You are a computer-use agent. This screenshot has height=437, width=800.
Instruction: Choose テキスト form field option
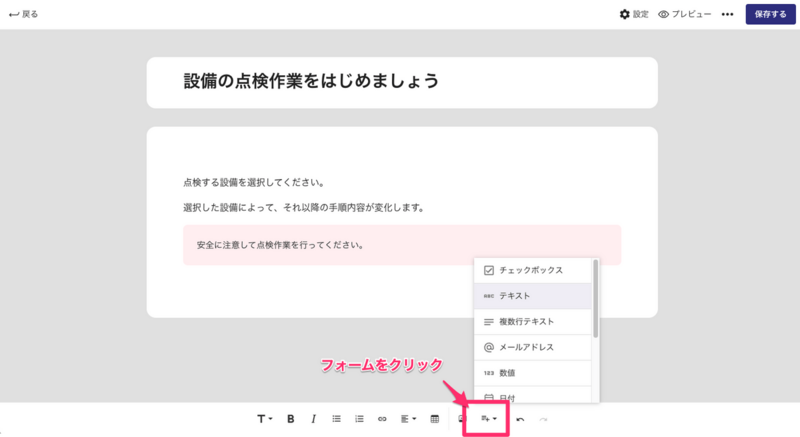[533, 296]
